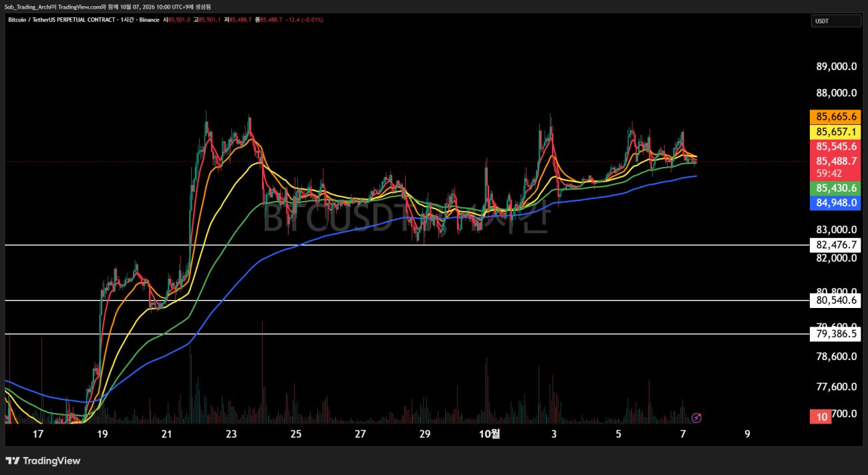Click the TradingView logo

click(43, 461)
